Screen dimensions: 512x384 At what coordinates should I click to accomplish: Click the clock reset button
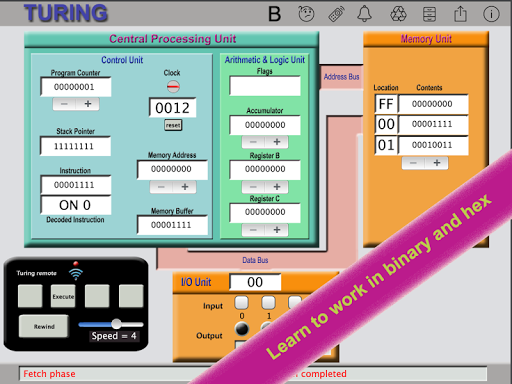click(173, 125)
